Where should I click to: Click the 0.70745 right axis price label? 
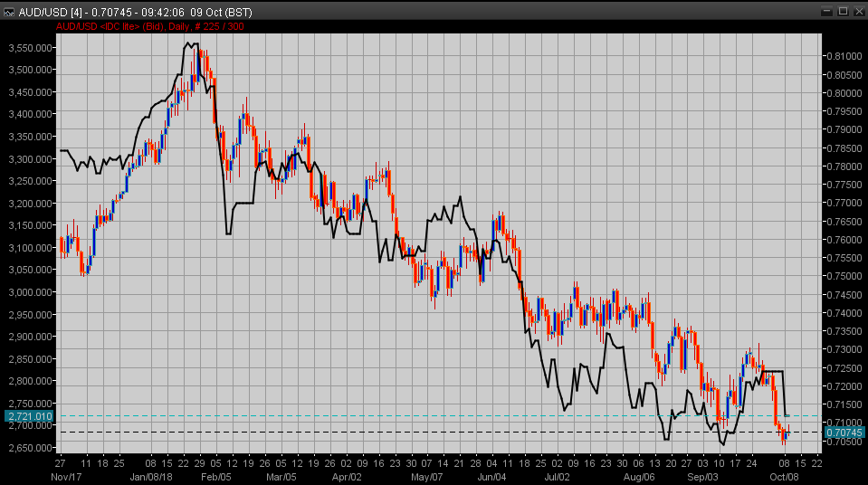(x=843, y=433)
